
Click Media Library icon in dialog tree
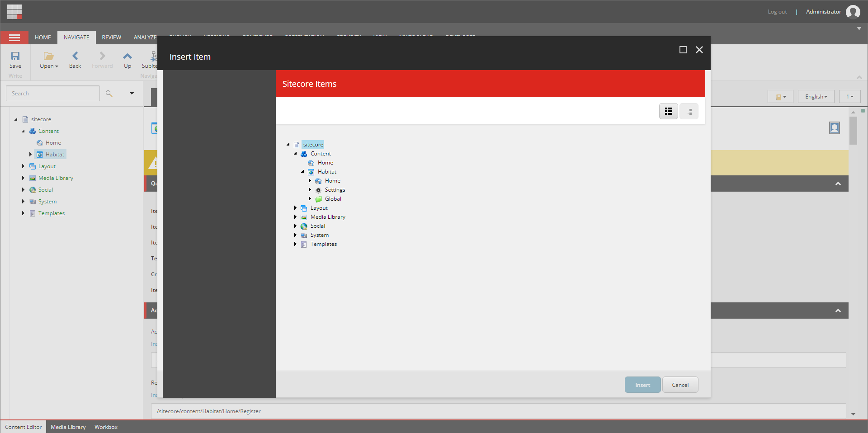click(x=304, y=217)
